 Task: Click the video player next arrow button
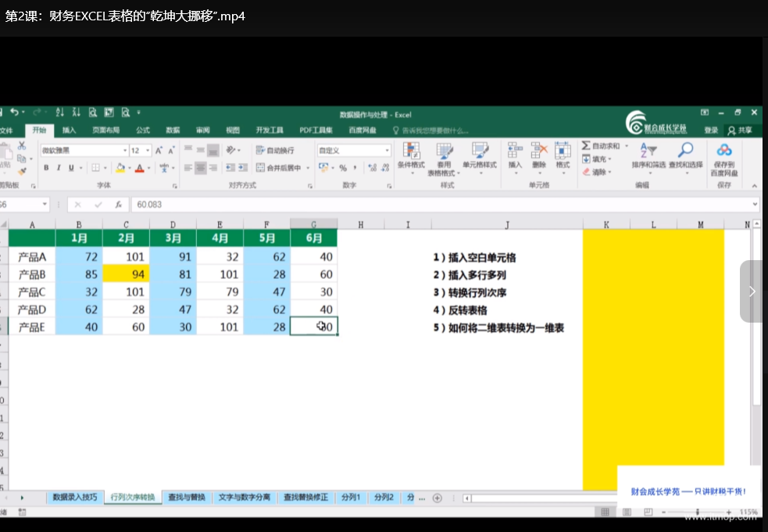[752, 291]
